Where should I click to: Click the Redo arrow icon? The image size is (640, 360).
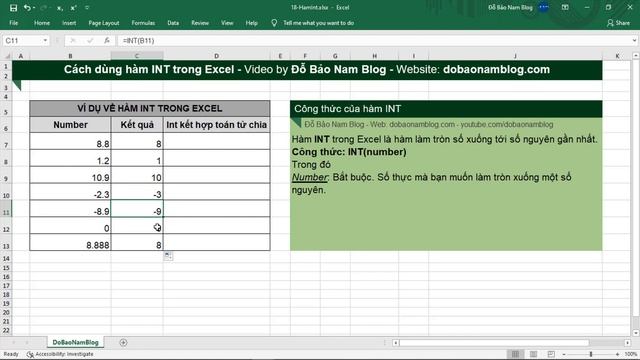43,8
